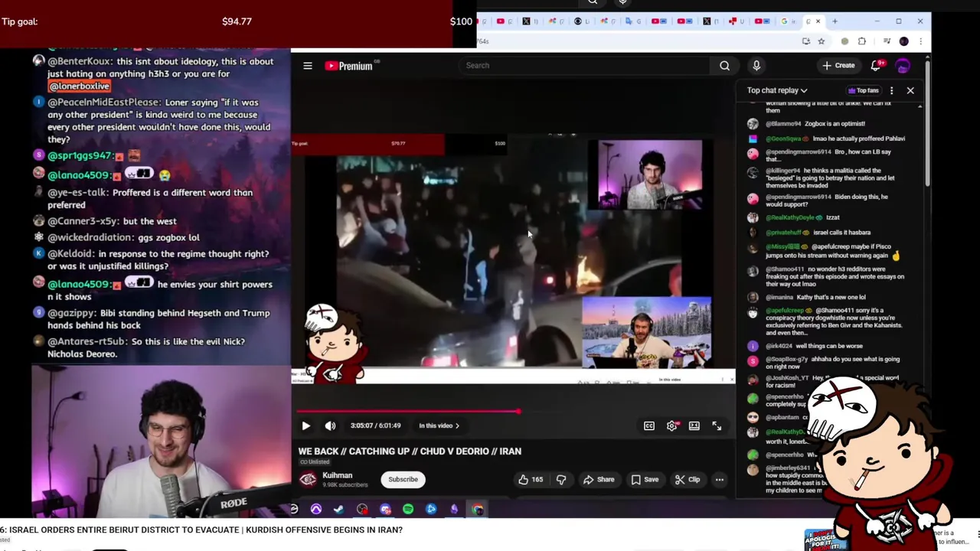Open the Top fans leaderboard
The image size is (980, 551).
pos(864,90)
